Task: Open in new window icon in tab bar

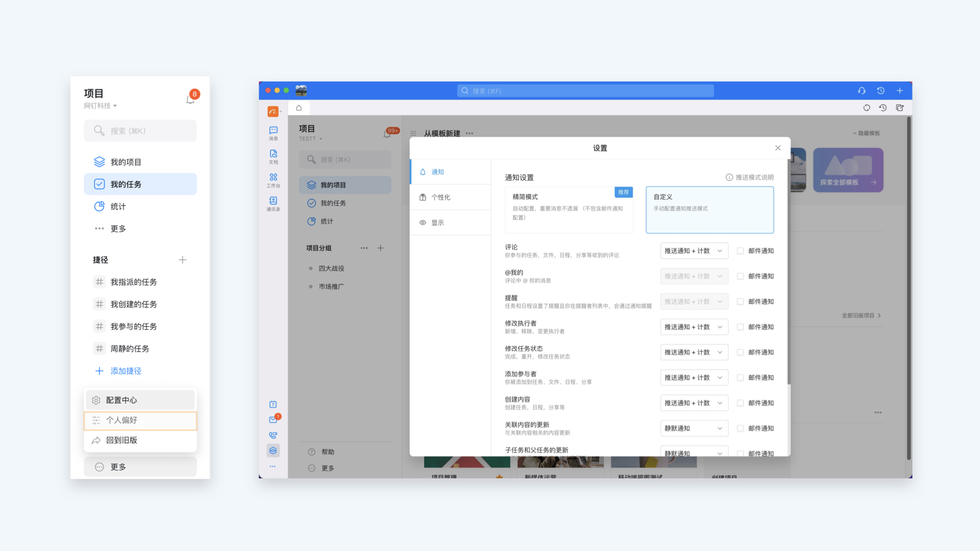Action: [900, 108]
